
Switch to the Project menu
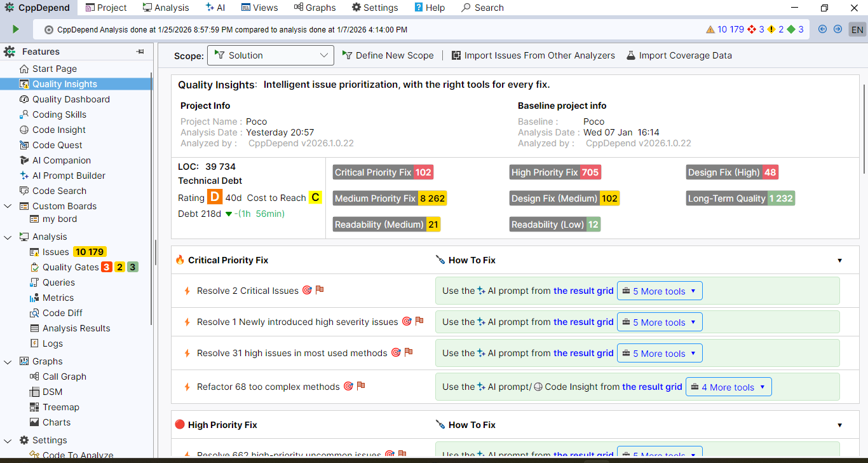[106, 8]
